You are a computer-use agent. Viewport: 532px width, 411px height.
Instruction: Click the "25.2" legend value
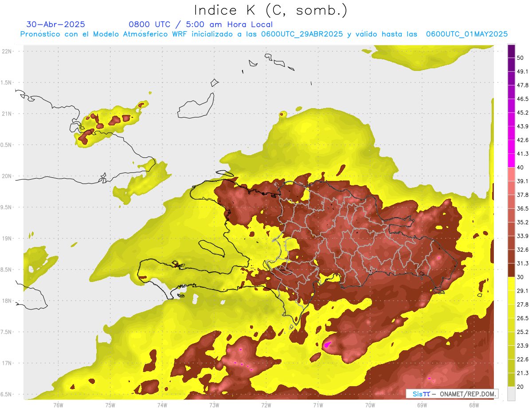(522, 332)
